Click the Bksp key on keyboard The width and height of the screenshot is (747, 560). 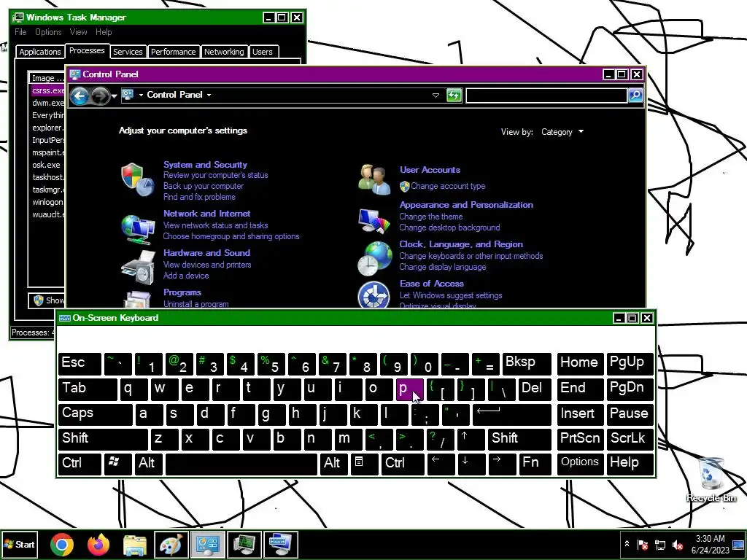pos(527,363)
